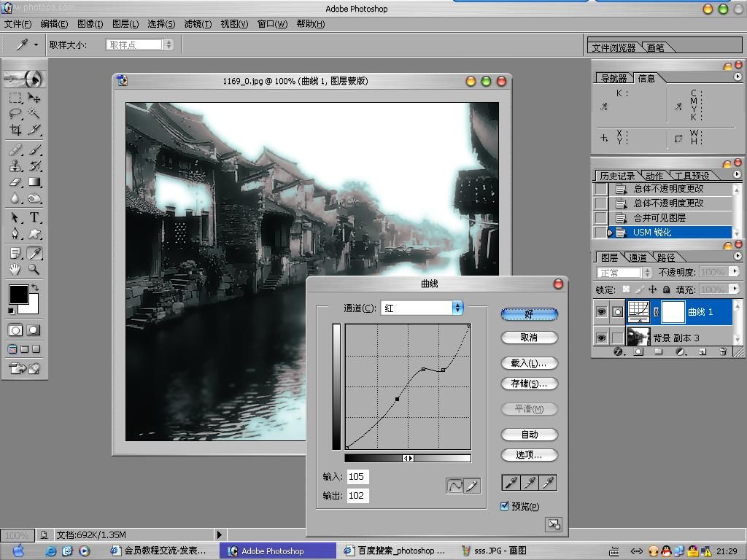The image size is (747, 560).
Task: Select the Eraser tool
Action: (16, 182)
